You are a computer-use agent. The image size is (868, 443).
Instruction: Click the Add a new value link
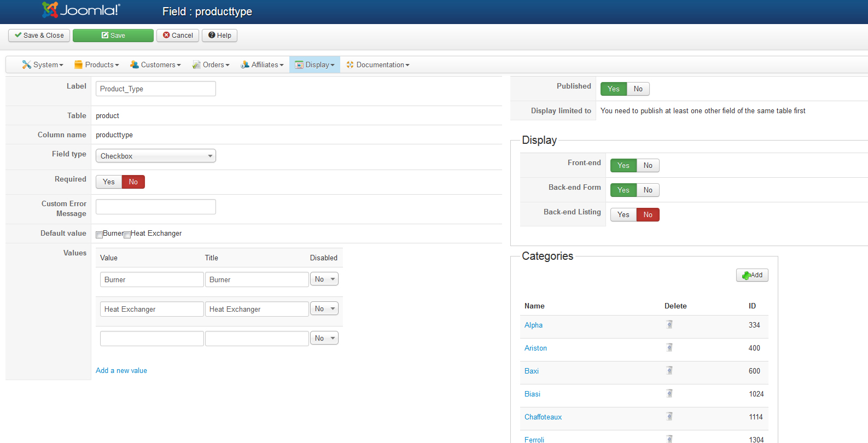click(121, 370)
